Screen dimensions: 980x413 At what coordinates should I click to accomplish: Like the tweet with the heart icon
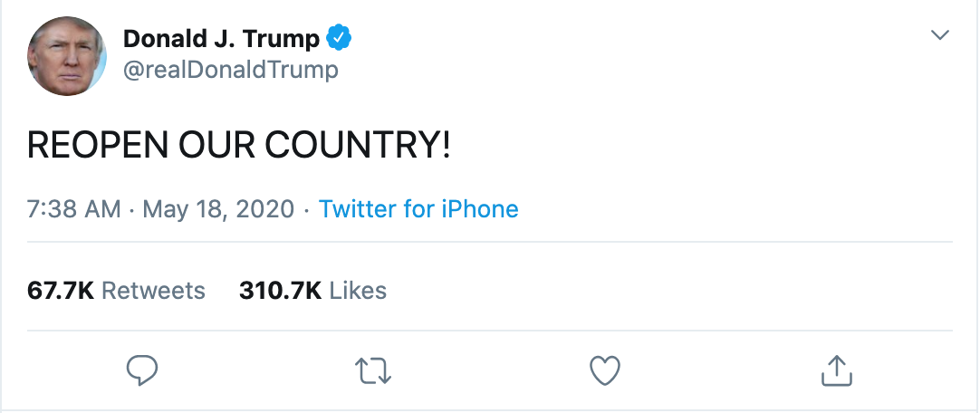pos(604,370)
